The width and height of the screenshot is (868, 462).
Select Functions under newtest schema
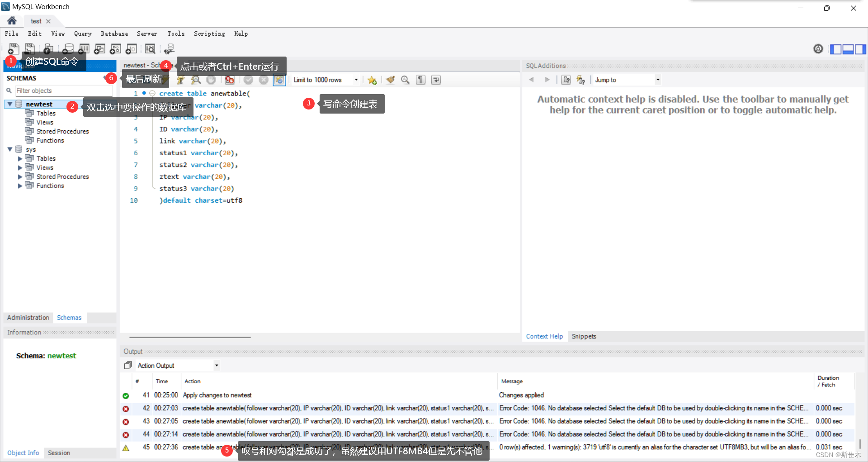[x=50, y=140]
